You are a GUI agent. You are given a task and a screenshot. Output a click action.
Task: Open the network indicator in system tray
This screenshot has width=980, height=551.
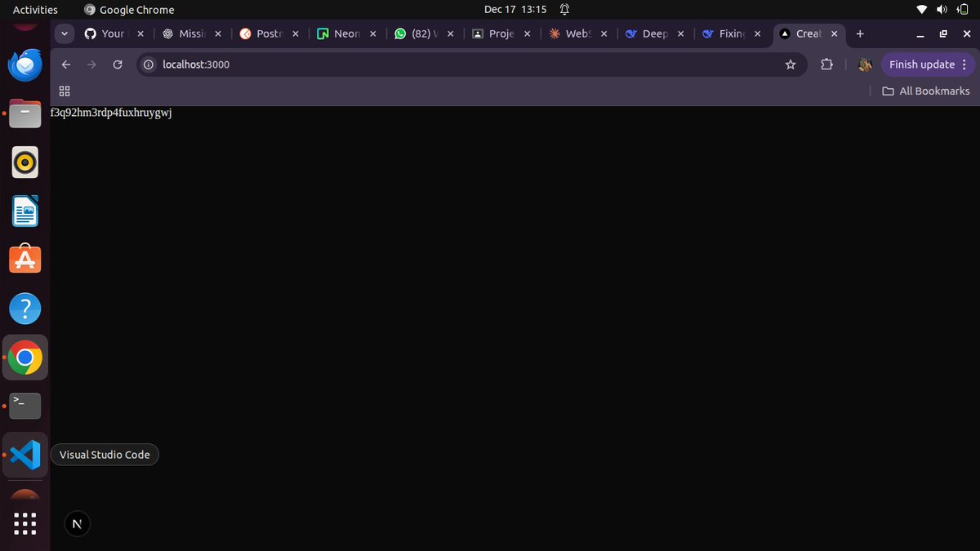tap(922, 9)
